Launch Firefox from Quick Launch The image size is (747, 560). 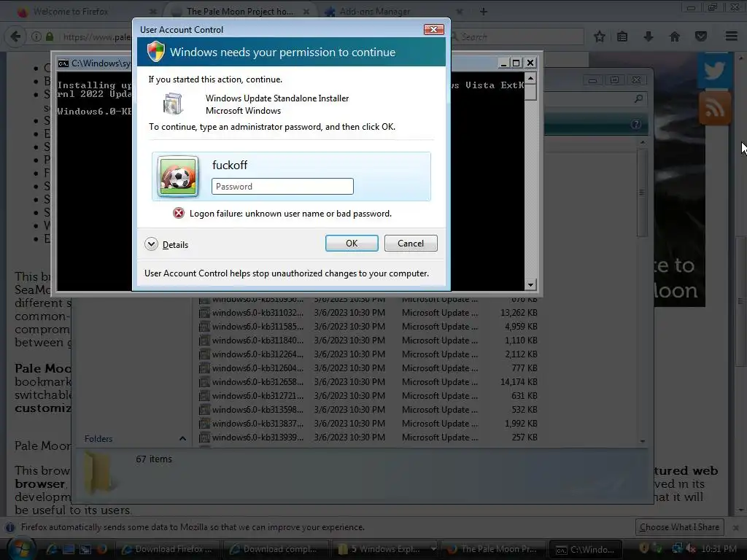click(x=101, y=549)
